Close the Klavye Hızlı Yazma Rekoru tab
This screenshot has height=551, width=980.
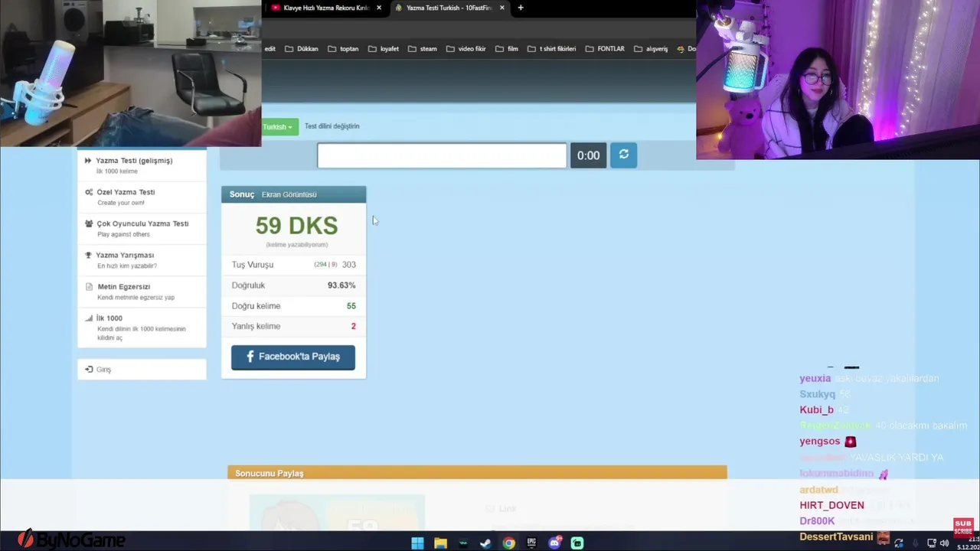click(x=379, y=8)
